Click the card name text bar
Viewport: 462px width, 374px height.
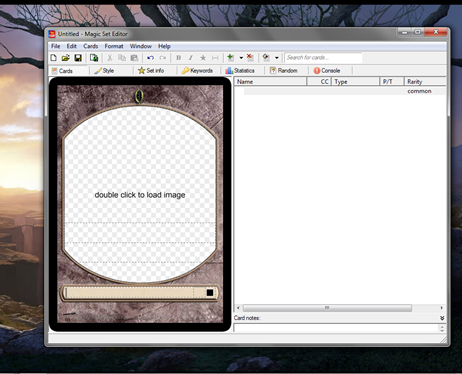point(129,293)
